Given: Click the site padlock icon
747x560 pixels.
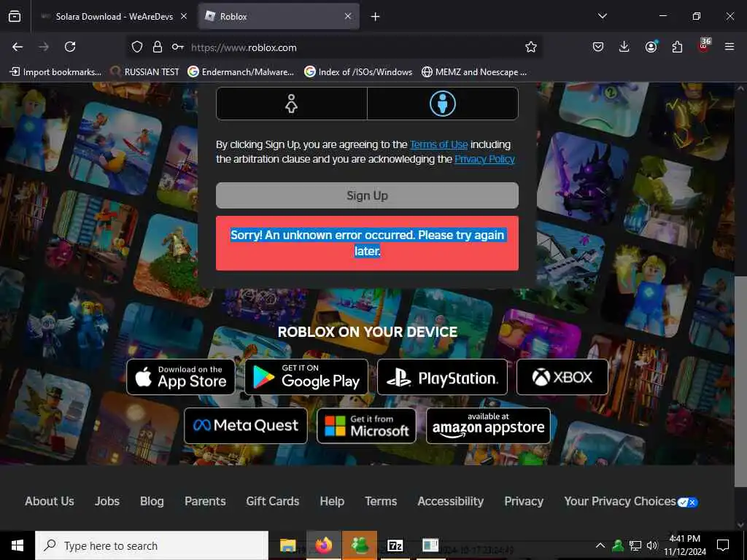Looking at the screenshot, I should tap(158, 47).
